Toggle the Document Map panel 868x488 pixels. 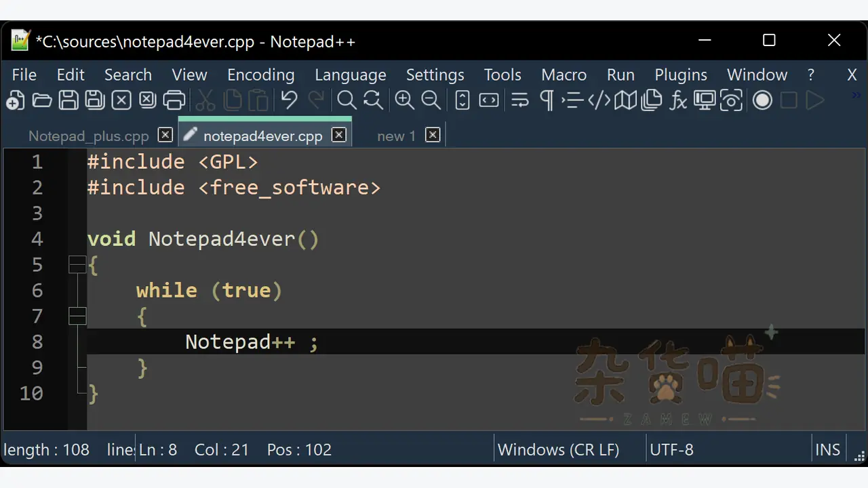pos(625,100)
